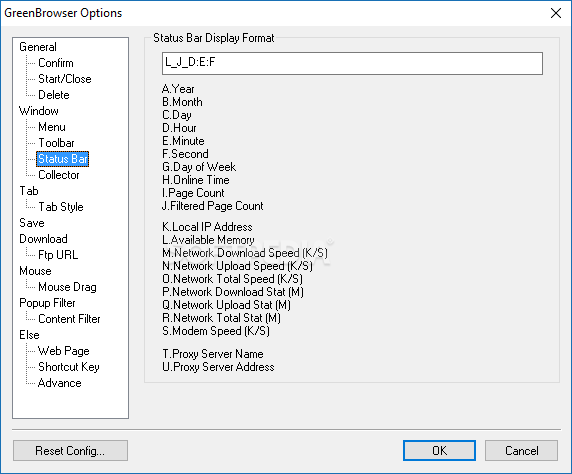
Task: Open Content Filter settings
Action: (69, 319)
